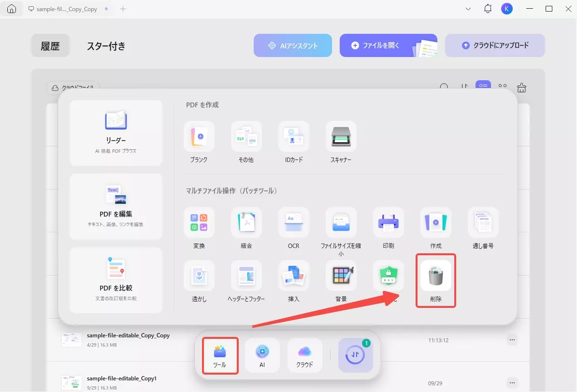
Task: Go to the home icon
Action: (12, 9)
